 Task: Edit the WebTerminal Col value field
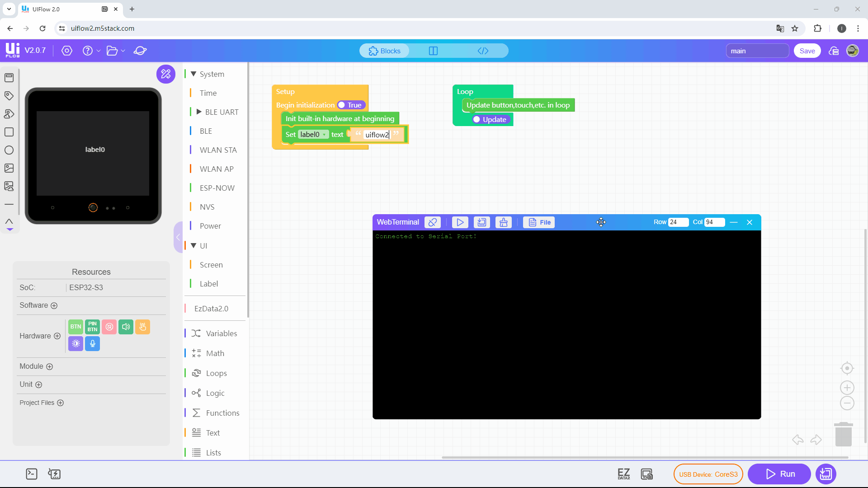pyautogui.click(x=714, y=222)
